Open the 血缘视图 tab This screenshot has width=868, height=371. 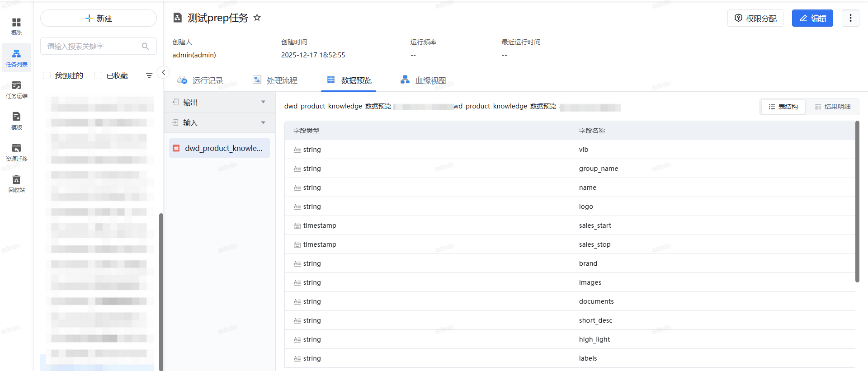(x=423, y=80)
